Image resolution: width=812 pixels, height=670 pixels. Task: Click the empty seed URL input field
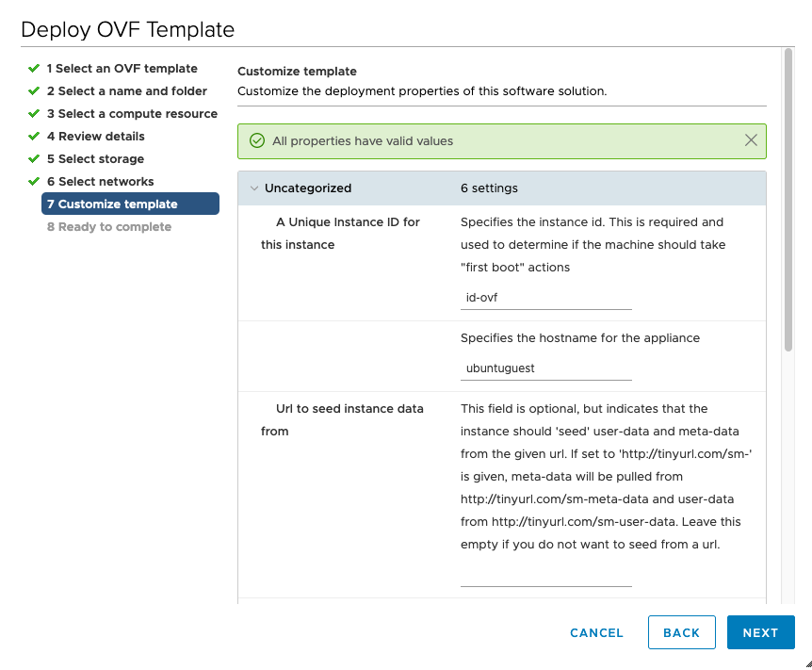(545, 575)
